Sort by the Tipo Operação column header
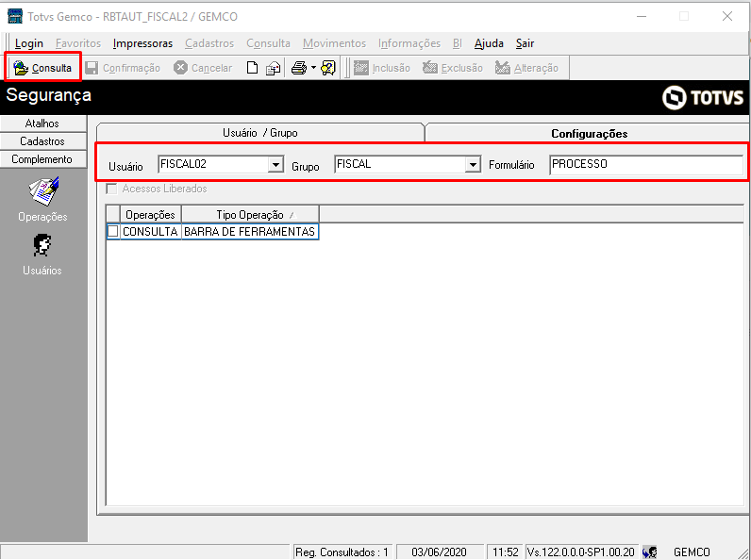This screenshot has width=751, height=560. click(250, 214)
